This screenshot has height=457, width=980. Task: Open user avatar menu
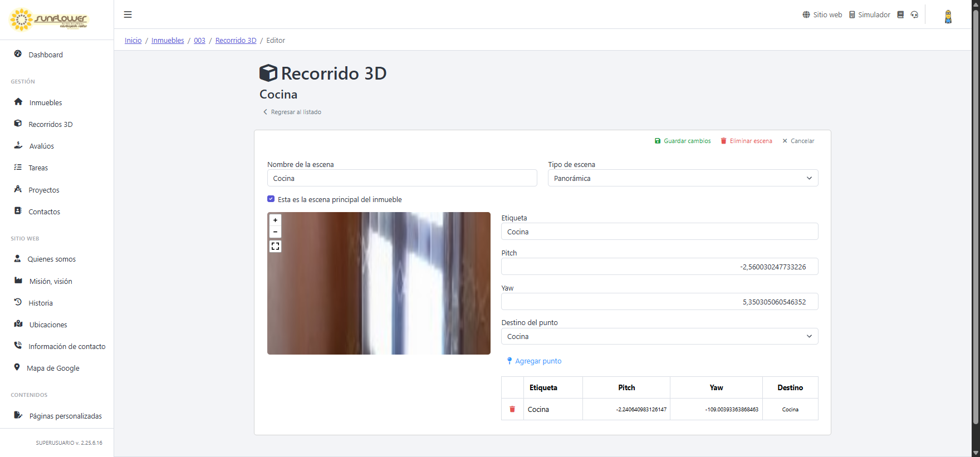(x=948, y=16)
